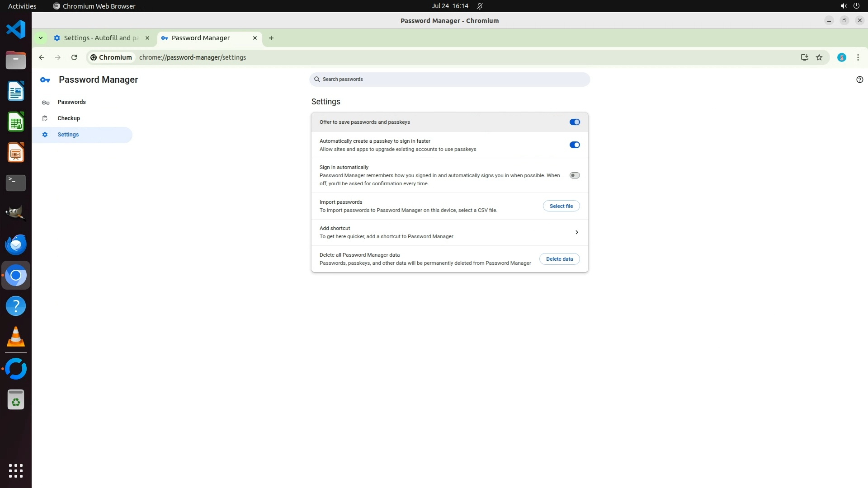Click the reload page icon

[x=74, y=57]
